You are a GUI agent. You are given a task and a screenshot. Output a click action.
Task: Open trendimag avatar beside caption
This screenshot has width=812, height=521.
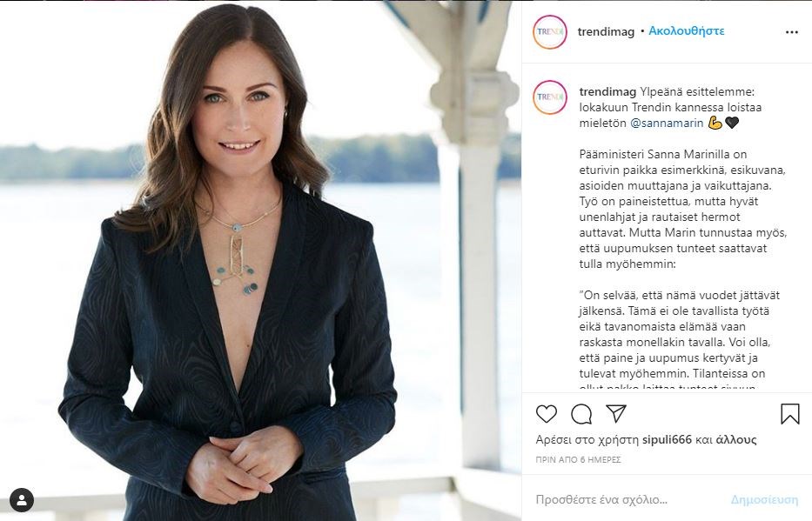point(550,97)
